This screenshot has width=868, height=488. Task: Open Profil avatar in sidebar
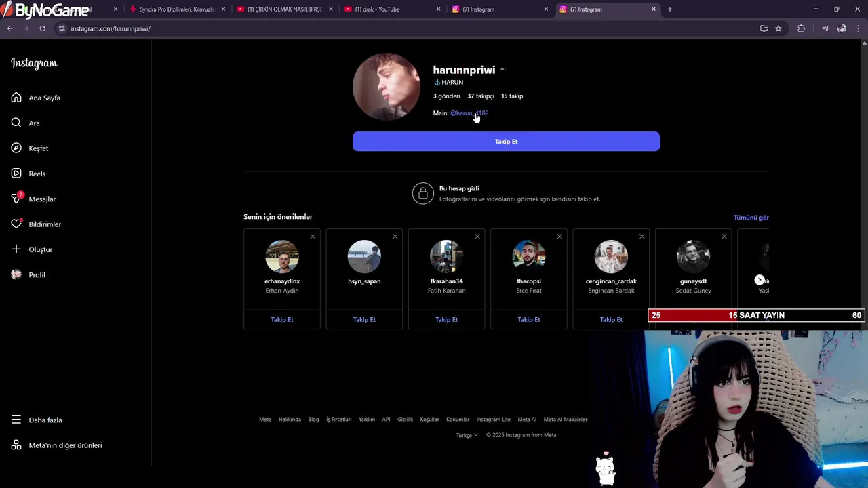click(16, 274)
